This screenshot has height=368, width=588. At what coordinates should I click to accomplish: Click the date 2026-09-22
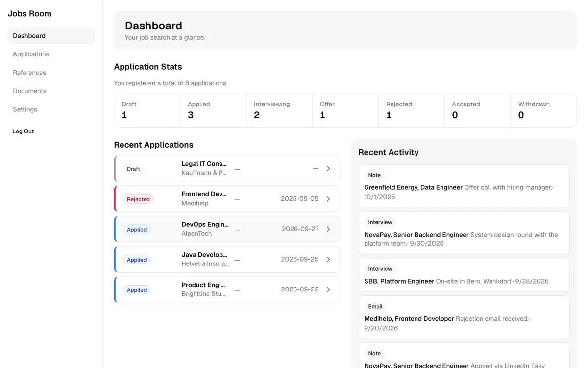(299, 289)
